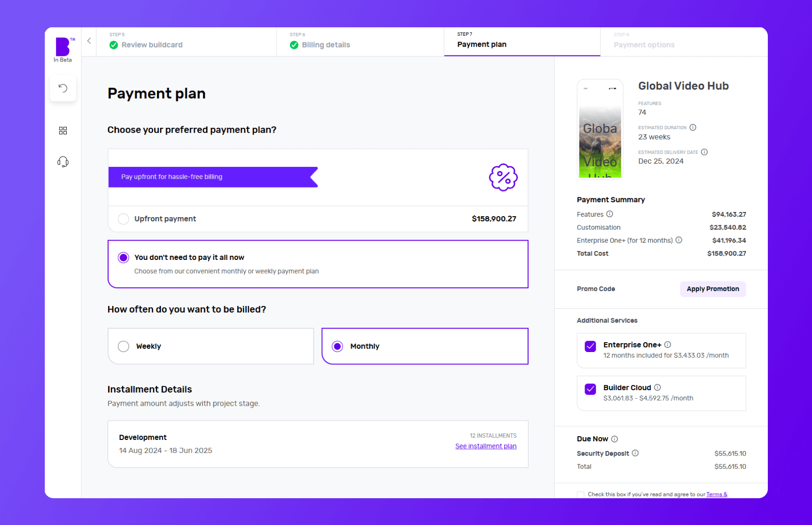812x525 pixels.
Task: Uncheck Builder Cloud checkbox
Action: pos(590,389)
